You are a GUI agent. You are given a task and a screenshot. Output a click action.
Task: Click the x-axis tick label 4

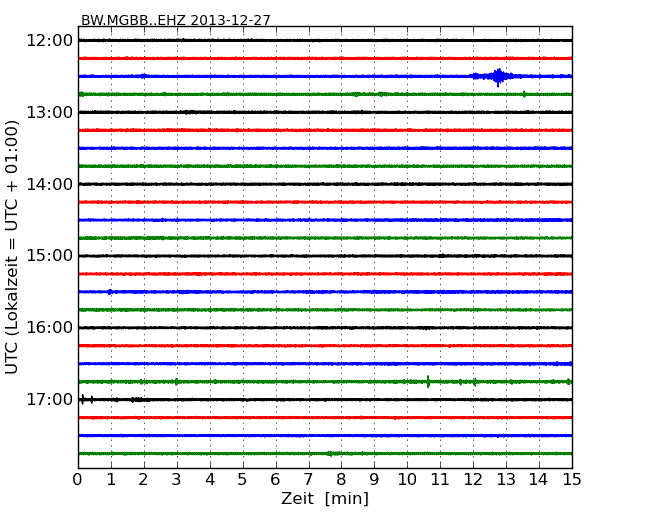[210, 480]
